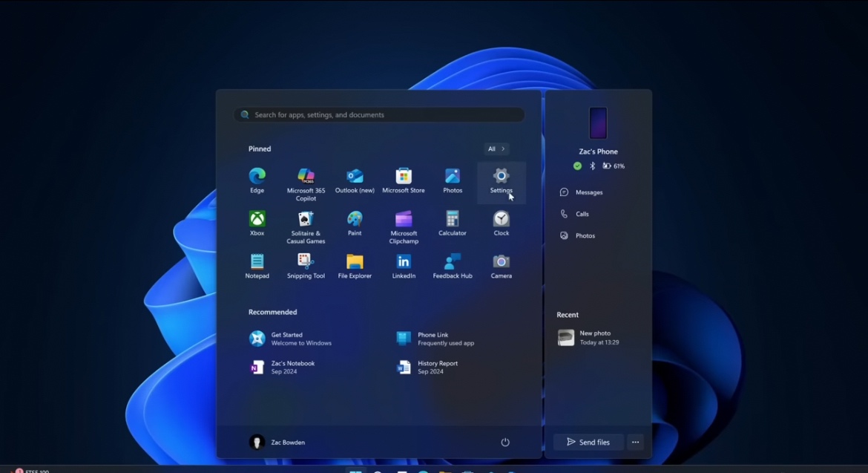Open Solitaire & Casual Games

(306, 228)
